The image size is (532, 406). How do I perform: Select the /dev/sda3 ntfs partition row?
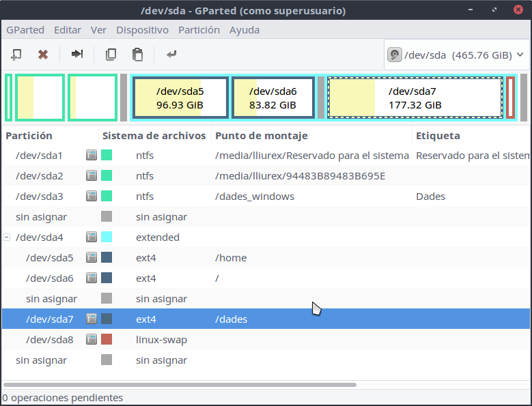[x=205, y=197]
